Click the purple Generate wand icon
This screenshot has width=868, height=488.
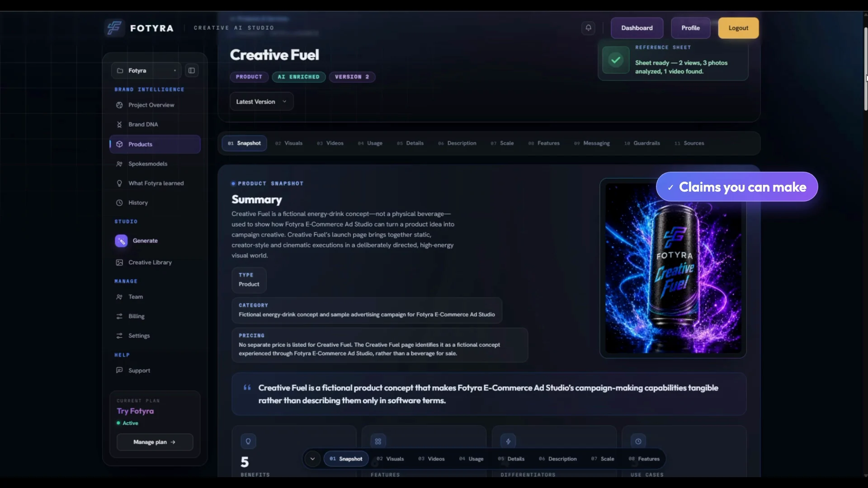point(121,241)
